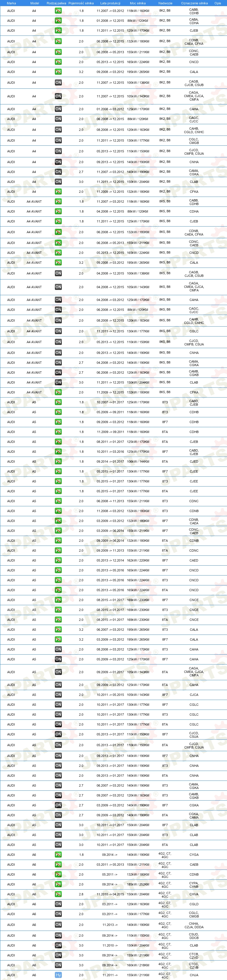Click the Nadwozie column header
Image resolution: width=227 pixels, height=980 pixels.
click(165, 3)
